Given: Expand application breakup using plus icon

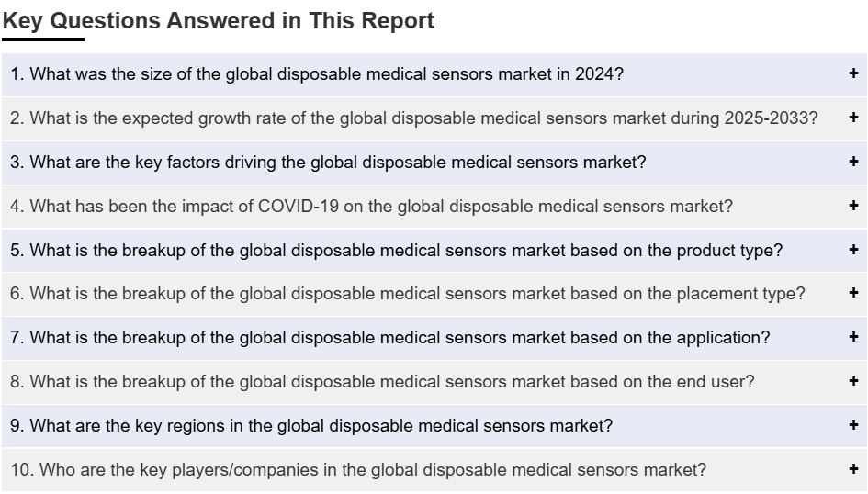Looking at the screenshot, I should (853, 337).
